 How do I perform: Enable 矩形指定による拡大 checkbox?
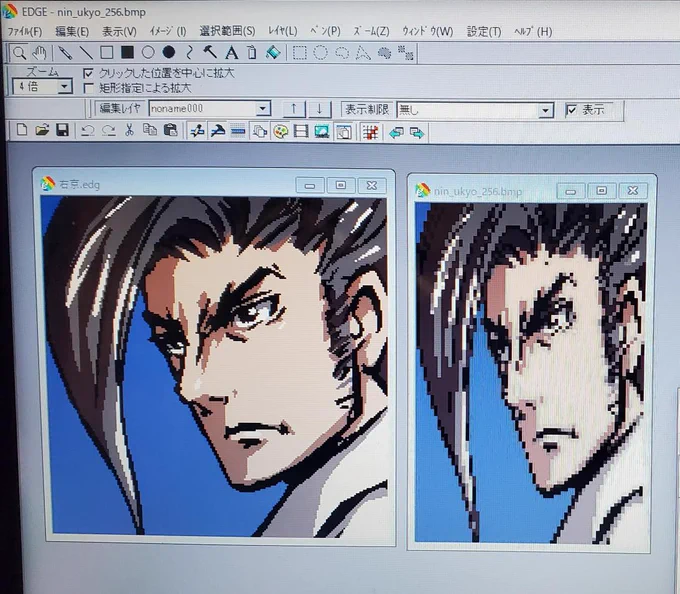[88, 88]
